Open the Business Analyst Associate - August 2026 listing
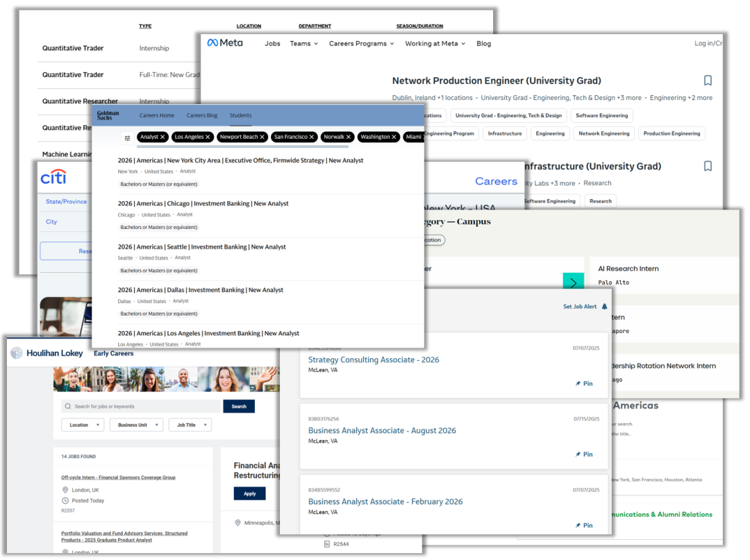Viewport: 750px width, 560px height. (382, 430)
